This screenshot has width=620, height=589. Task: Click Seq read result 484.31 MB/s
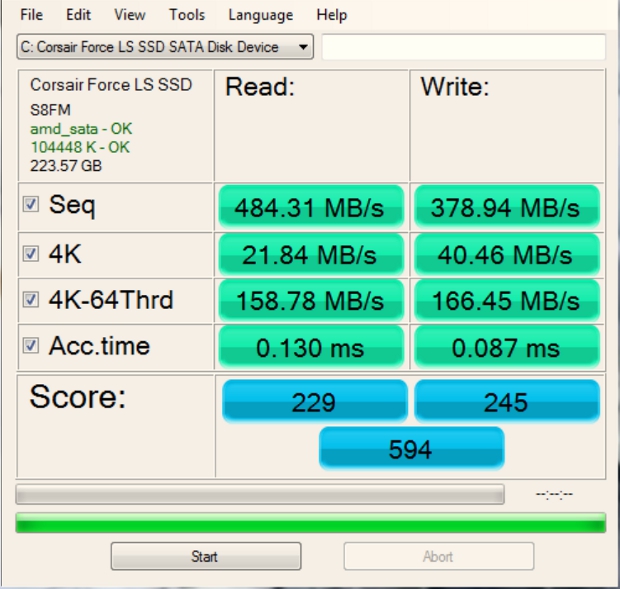point(311,207)
